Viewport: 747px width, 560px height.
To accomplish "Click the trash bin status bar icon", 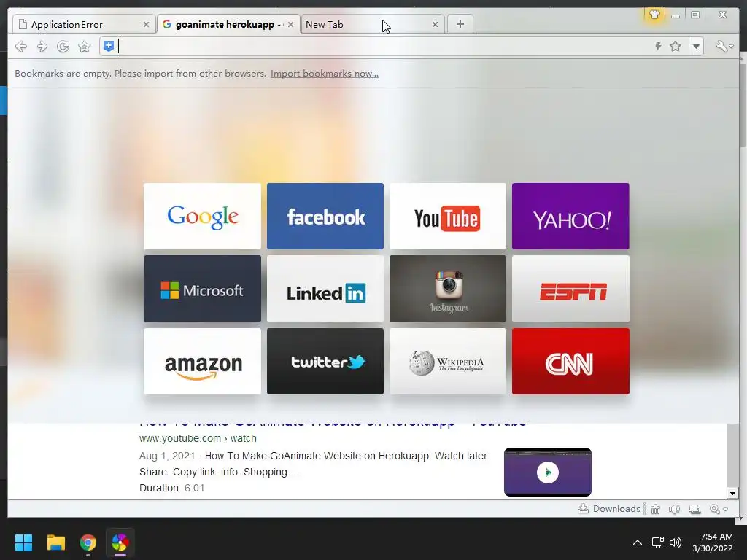I will (x=656, y=509).
